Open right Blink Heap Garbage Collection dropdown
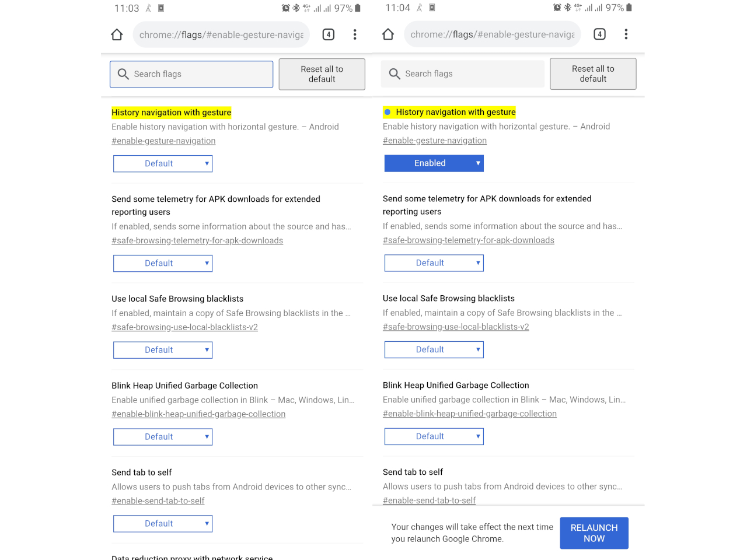This screenshot has height=560, width=747. pos(434,436)
